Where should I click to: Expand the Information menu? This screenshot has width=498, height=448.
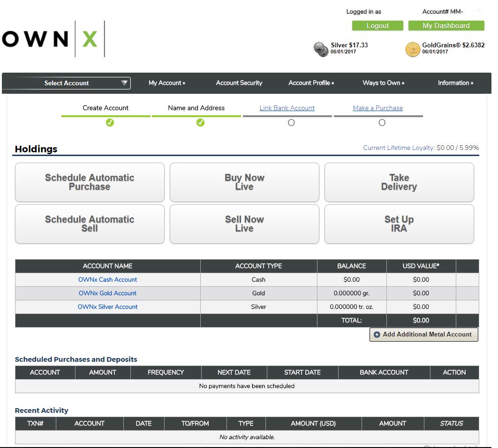(x=455, y=83)
